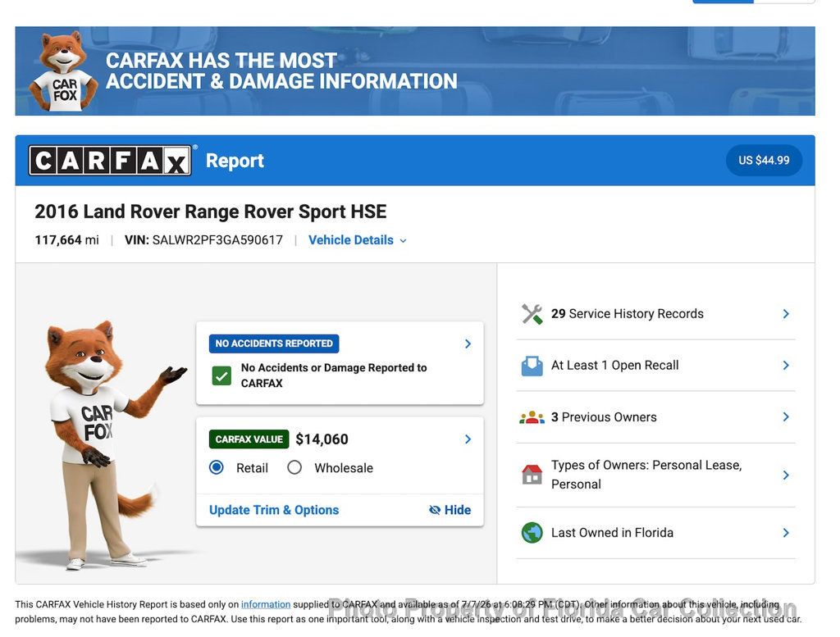Image resolution: width=840 pixels, height=637 pixels.
Task: Click At Least 1 Open Recall text
Action: tap(615, 366)
